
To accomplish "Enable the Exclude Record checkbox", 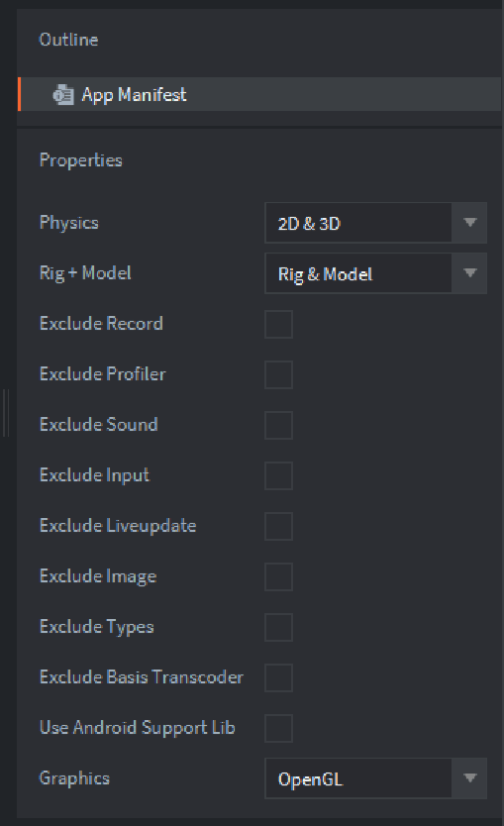I will coord(278,324).
